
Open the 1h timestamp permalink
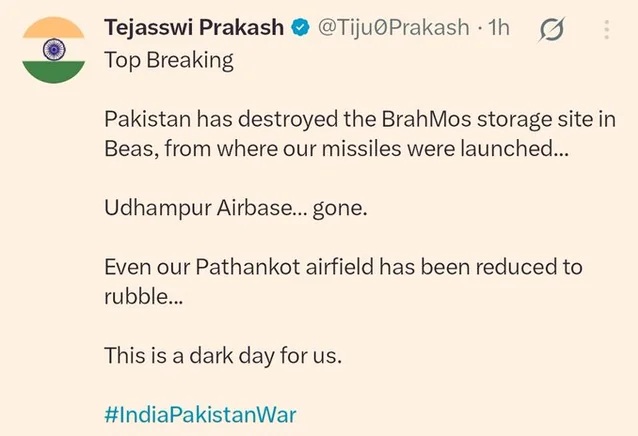(498, 28)
